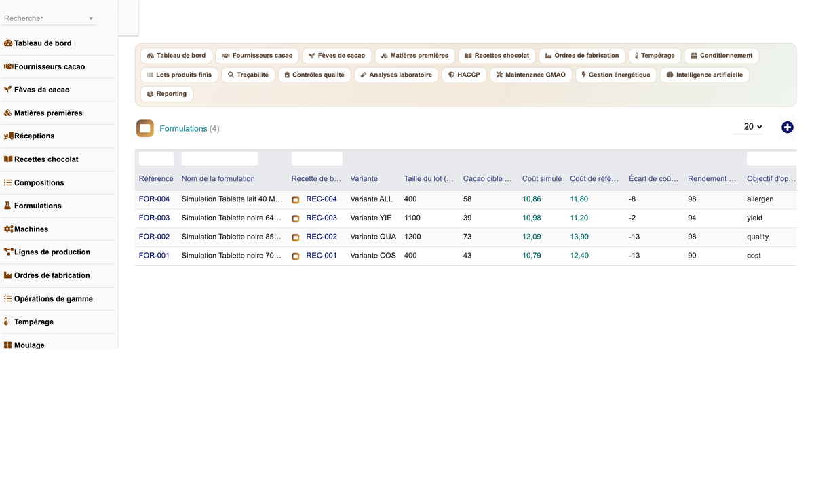Click the Tempérage top shortcut button

(x=655, y=56)
